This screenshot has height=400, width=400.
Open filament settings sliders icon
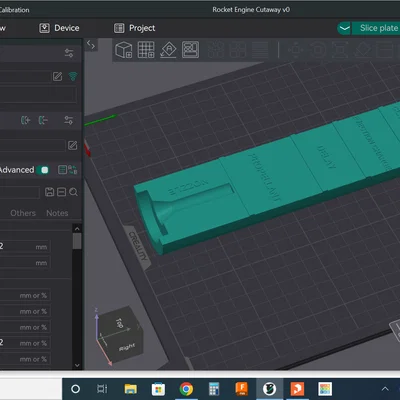point(69,120)
